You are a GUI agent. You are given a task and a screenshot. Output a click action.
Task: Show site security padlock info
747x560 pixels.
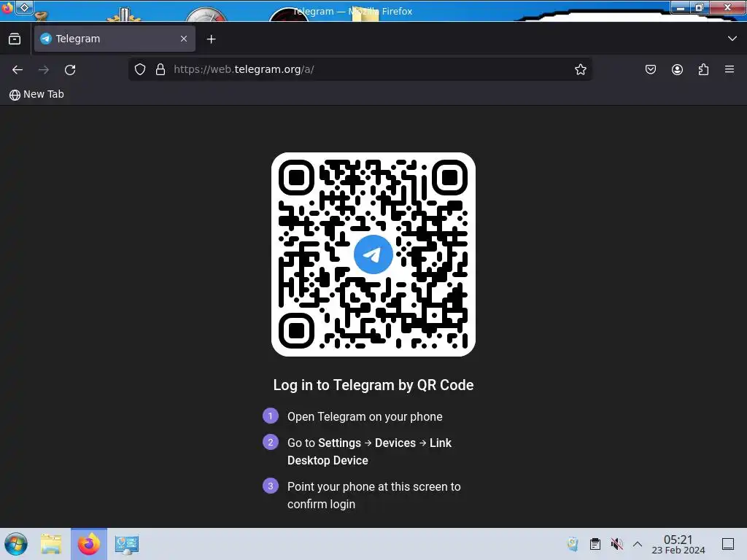(x=160, y=69)
